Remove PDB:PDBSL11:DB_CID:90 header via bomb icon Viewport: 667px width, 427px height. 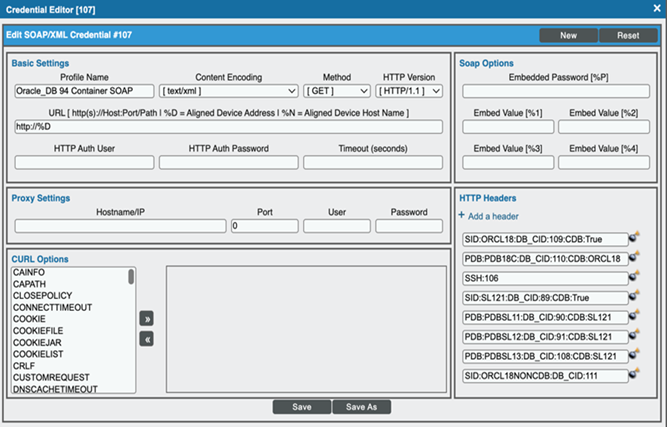point(634,315)
